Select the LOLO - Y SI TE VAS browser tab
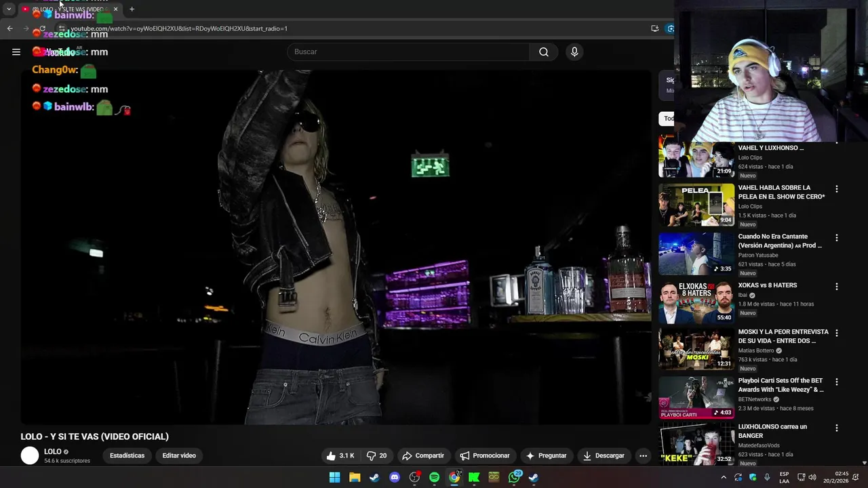Image resolution: width=868 pixels, height=488 pixels. pyautogui.click(x=70, y=9)
